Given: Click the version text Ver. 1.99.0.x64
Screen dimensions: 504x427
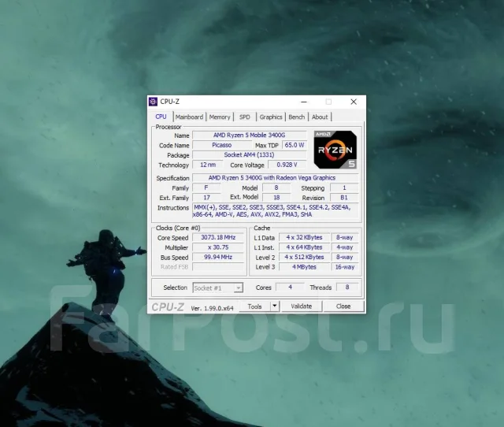Looking at the screenshot, I should [x=212, y=308].
